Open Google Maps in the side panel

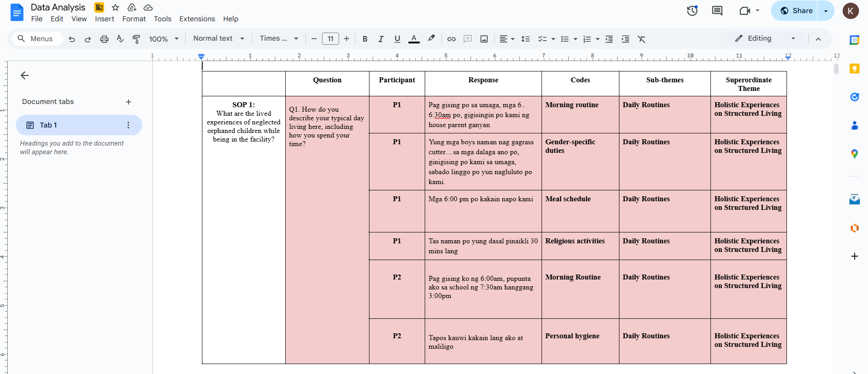854,154
